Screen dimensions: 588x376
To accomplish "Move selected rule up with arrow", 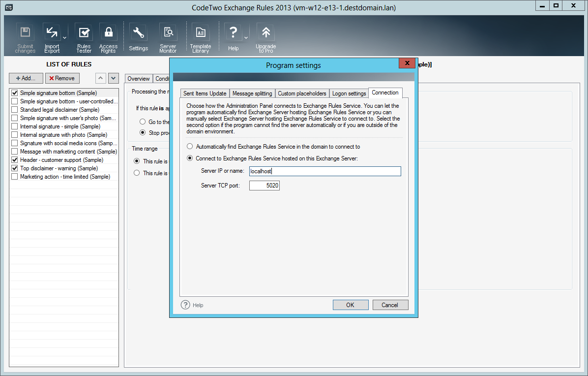I will pos(100,78).
